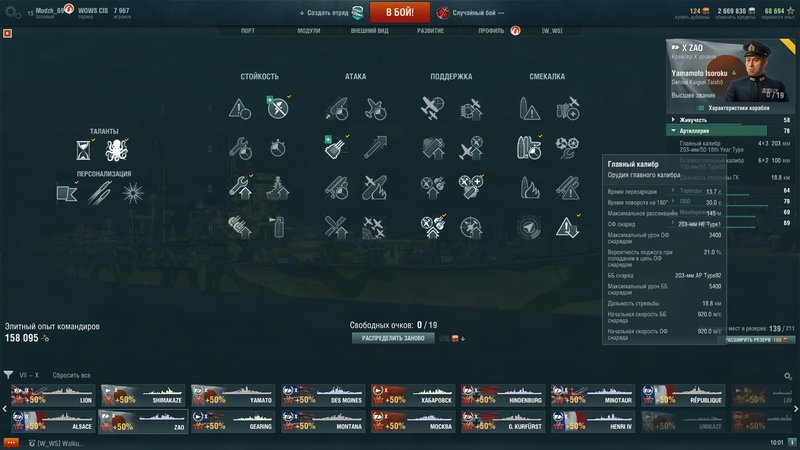The image size is (800, 450).
Task: Open the Развитие tab
Action: click(430, 31)
